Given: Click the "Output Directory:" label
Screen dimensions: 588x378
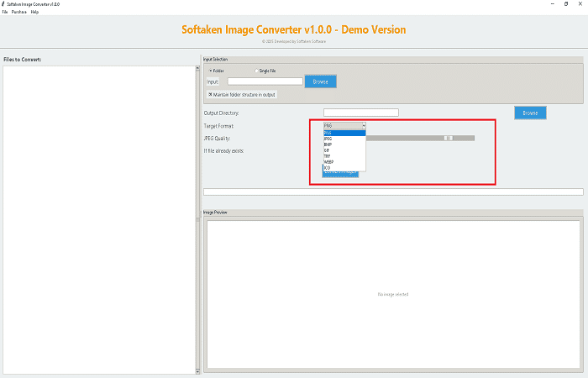Looking at the screenshot, I should point(221,113).
